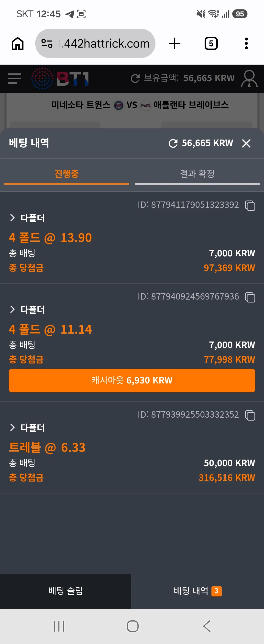Open browser home page icon
This screenshot has width=264, height=644.
[x=18, y=43]
